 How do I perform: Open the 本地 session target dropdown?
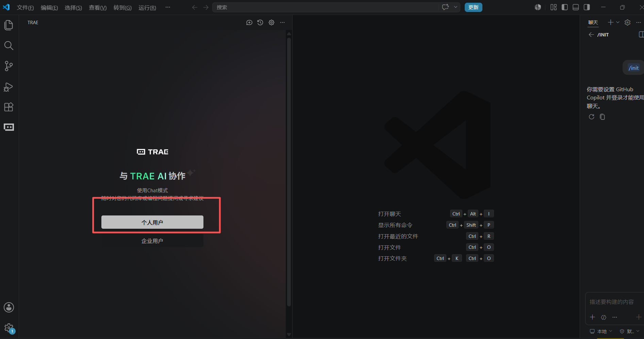(601, 331)
